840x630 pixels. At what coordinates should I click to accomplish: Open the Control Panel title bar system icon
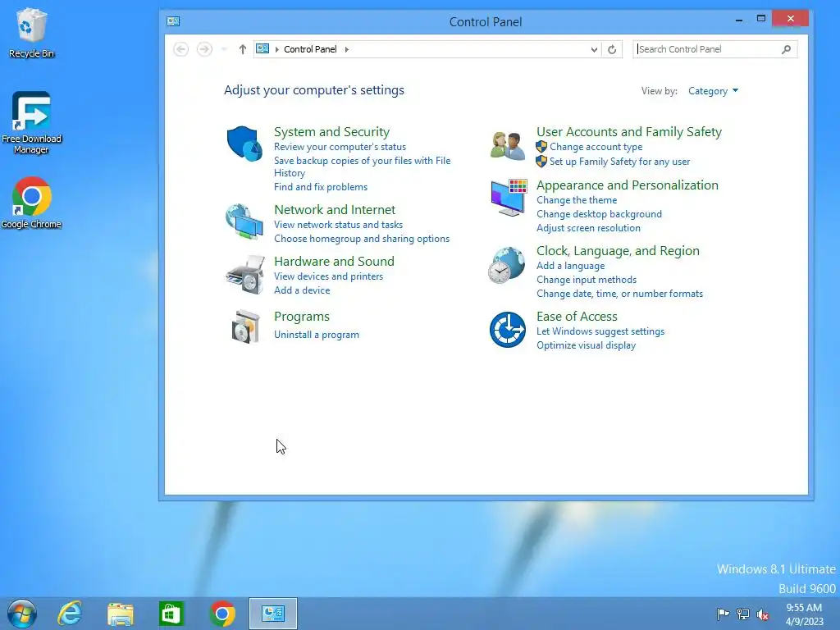173,21
